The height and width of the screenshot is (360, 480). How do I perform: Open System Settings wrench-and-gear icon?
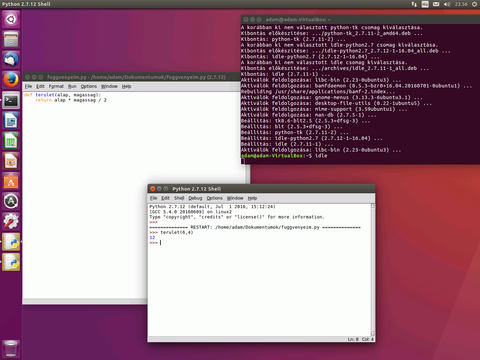click(11, 222)
